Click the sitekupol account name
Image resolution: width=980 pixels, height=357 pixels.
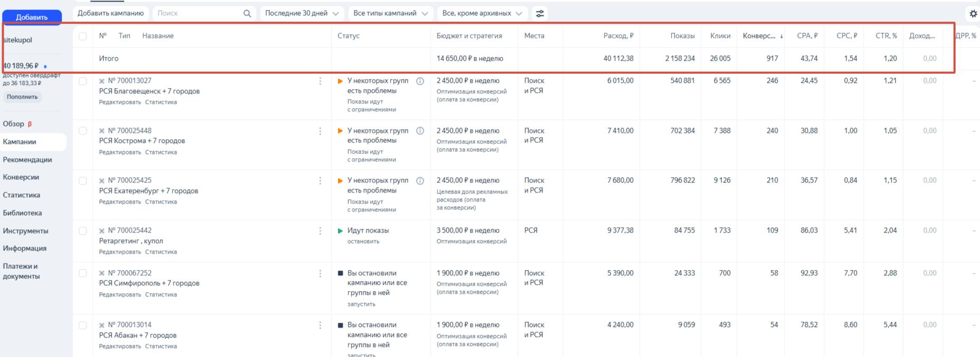point(17,40)
